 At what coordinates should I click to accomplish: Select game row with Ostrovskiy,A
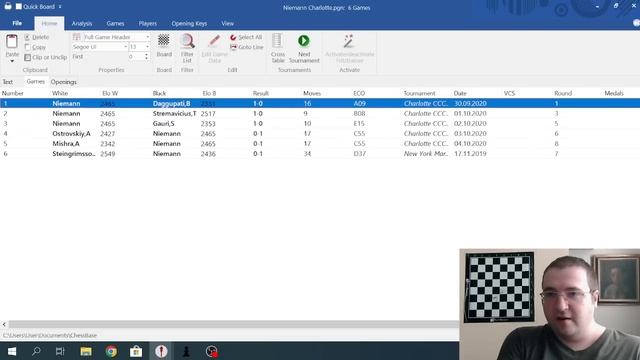point(320,133)
